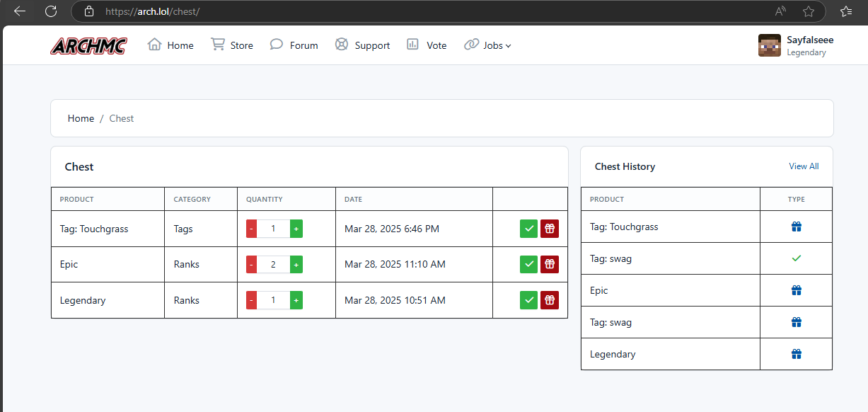
Task: Go to the Forum page
Action: 294,45
